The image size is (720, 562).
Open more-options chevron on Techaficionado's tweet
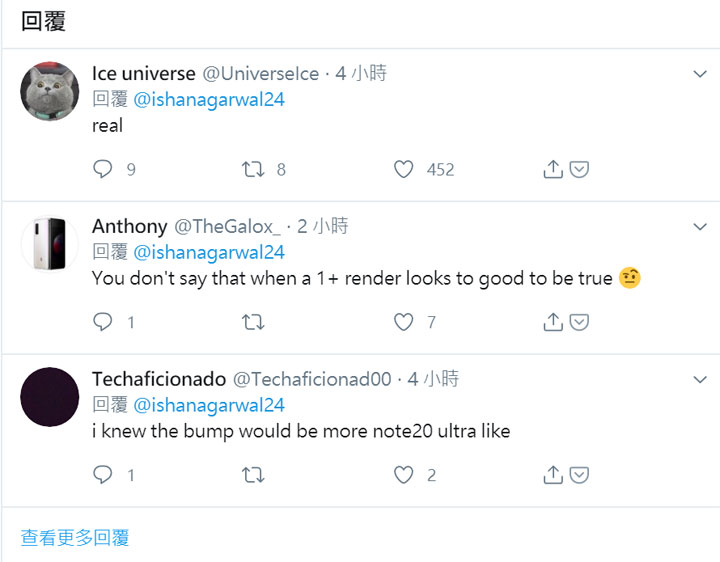coord(701,380)
